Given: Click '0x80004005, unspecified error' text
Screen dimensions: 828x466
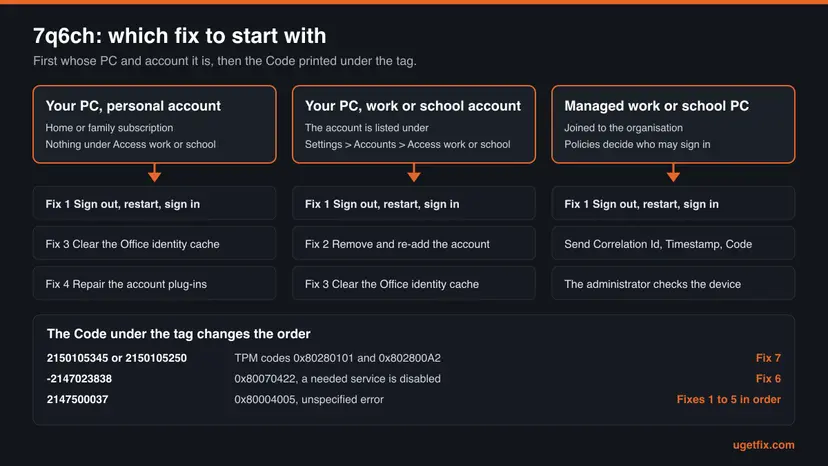Looking at the screenshot, I should click(309, 399).
